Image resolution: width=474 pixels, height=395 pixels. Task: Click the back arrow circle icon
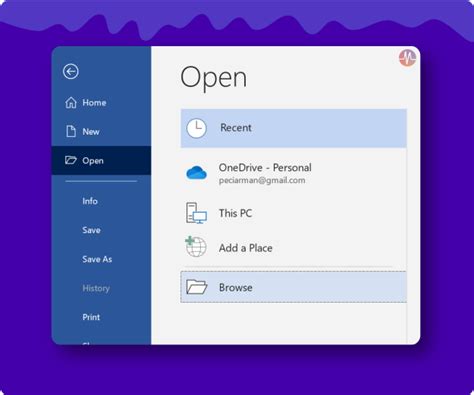(71, 71)
